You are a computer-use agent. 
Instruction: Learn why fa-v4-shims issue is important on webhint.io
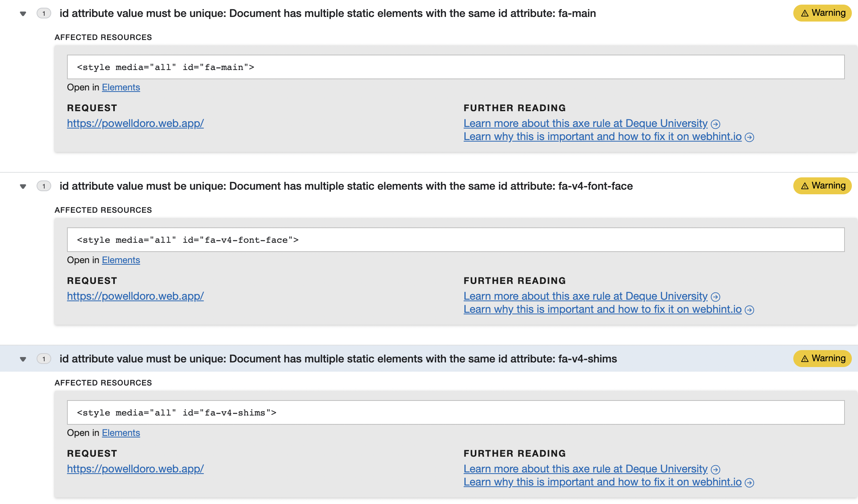602,482
